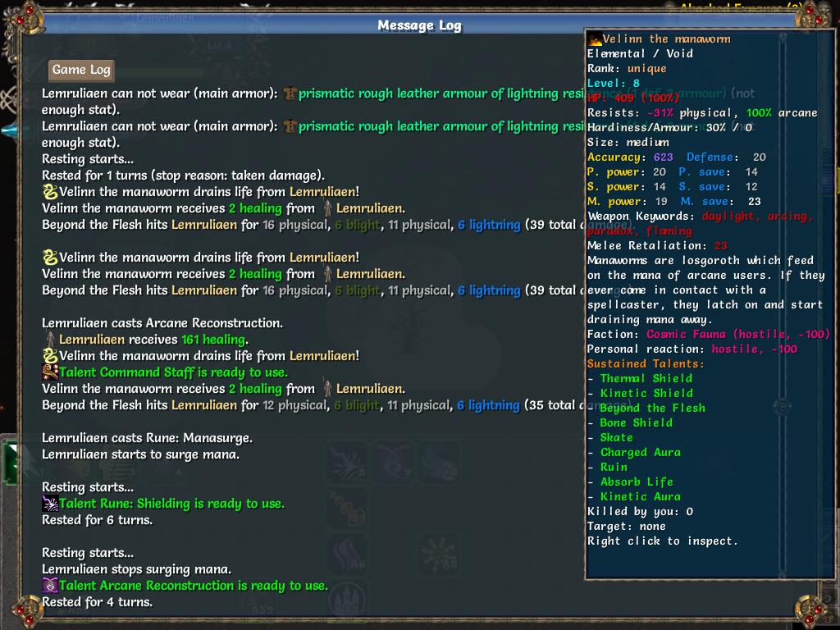Click 'Accuracy: 623' stat

pyautogui.click(x=630, y=157)
